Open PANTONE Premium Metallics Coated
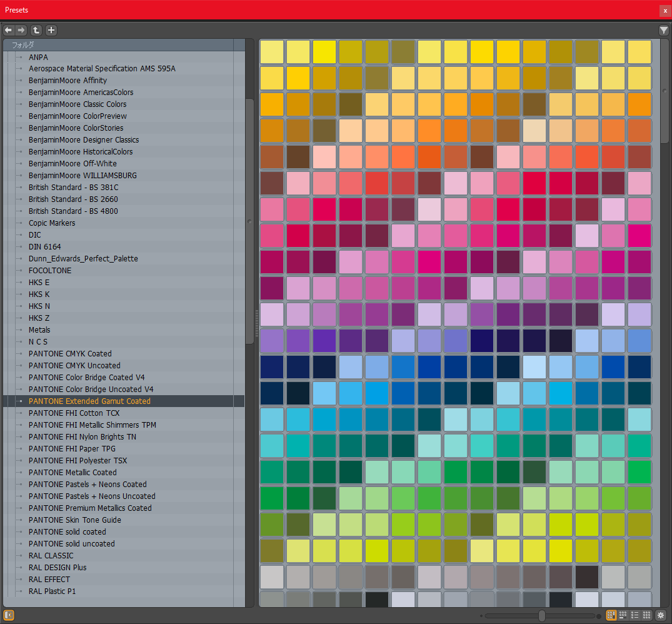This screenshot has height=624, width=672. [90, 508]
